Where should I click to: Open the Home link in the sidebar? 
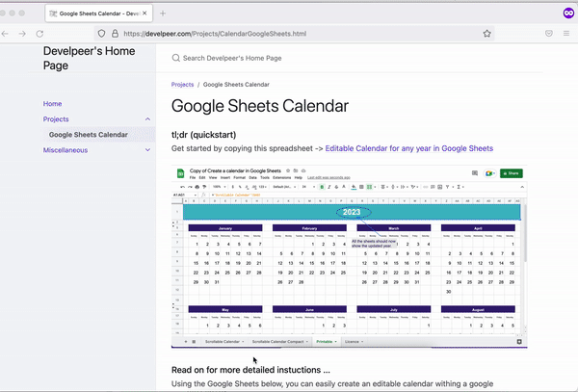(x=52, y=103)
